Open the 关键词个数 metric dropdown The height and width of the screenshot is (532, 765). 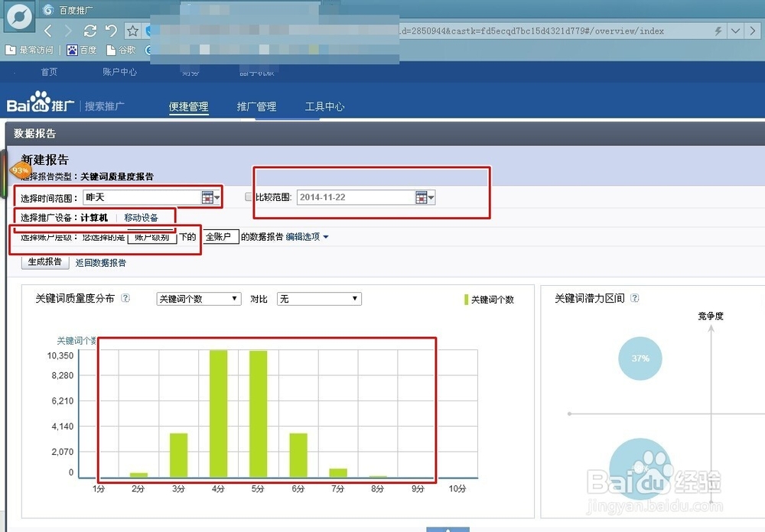click(x=199, y=299)
